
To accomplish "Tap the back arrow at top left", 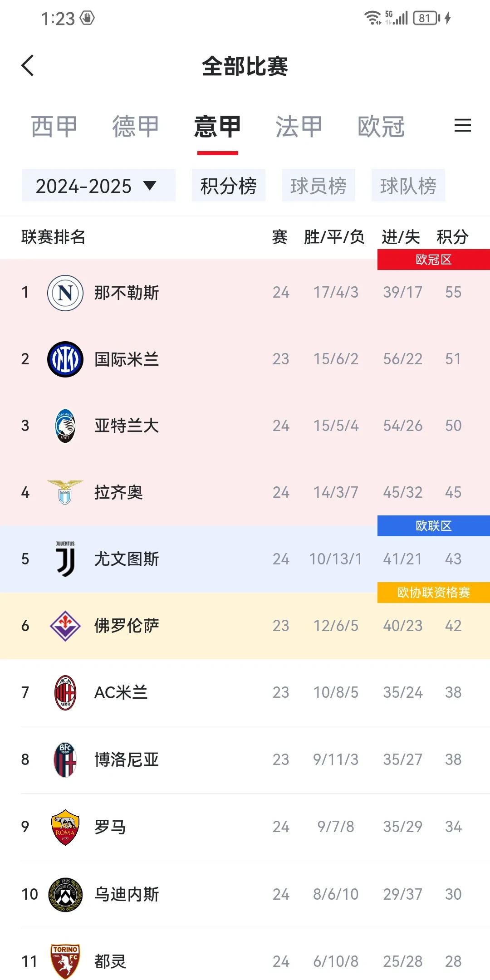I will tap(28, 65).
